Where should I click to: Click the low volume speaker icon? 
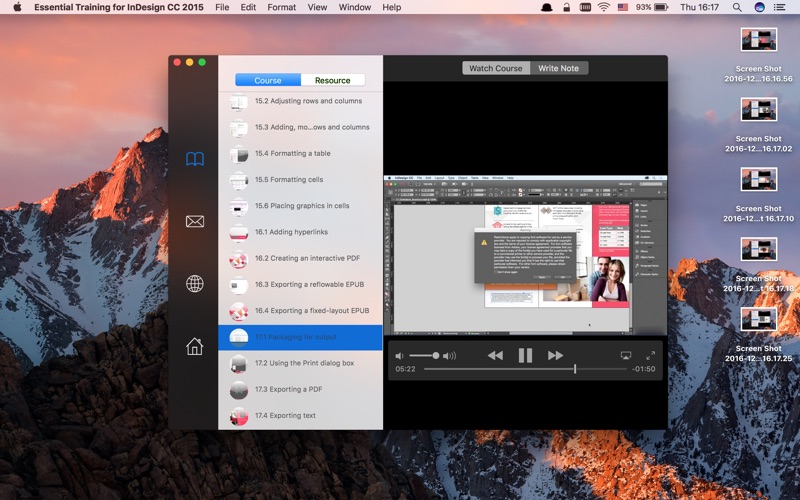pos(399,356)
